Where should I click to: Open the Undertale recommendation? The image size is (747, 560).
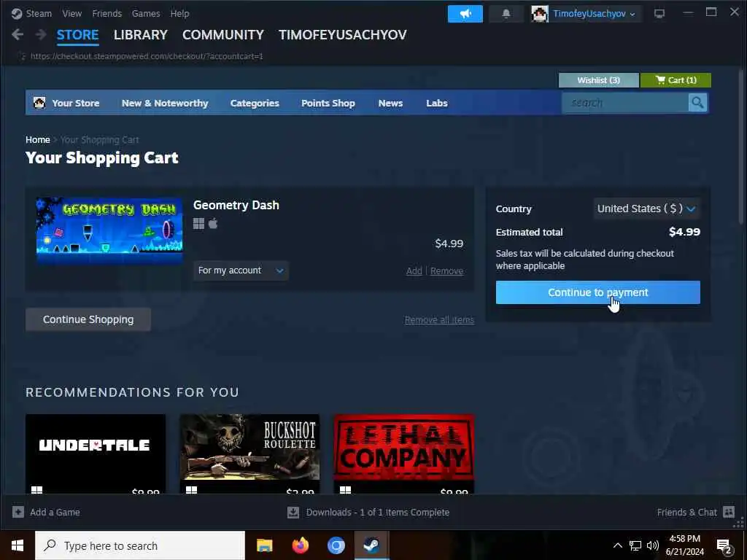tap(96, 454)
